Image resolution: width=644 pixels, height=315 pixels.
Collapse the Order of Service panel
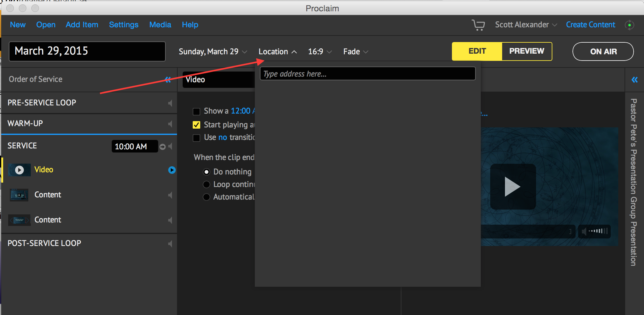[168, 80]
